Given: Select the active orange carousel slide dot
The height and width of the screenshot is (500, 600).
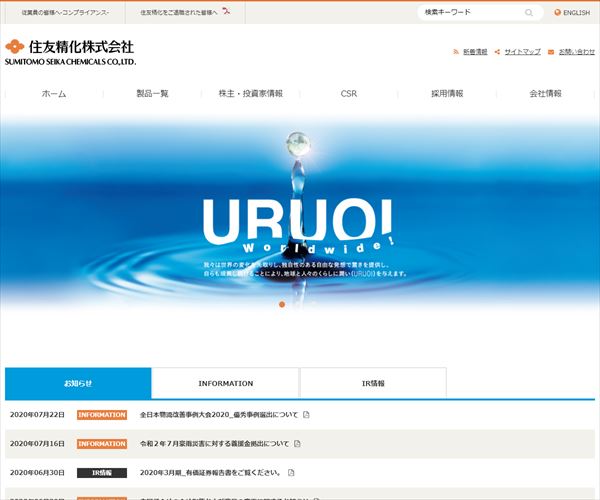Looking at the screenshot, I should point(282,304).
